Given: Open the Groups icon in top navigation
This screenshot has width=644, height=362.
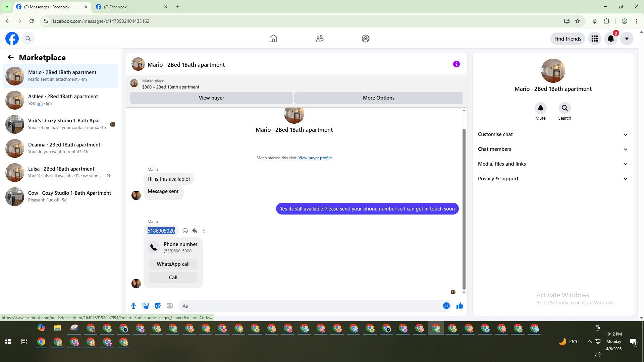Looking at the screenshot, I should [366, 39].
